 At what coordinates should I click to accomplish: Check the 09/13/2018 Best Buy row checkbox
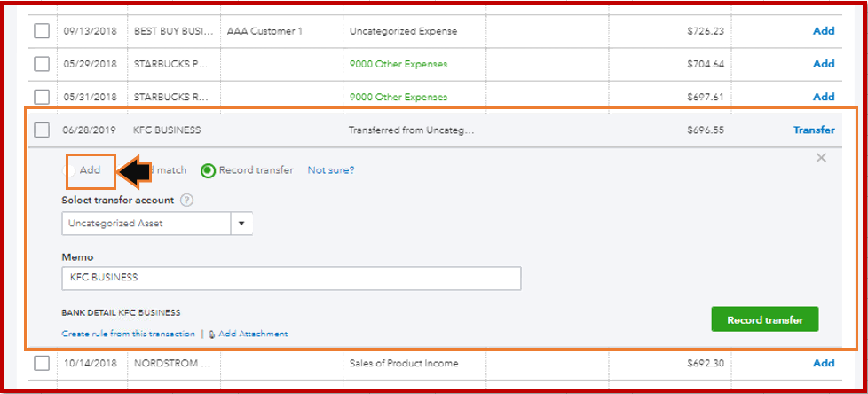point(42,31)
